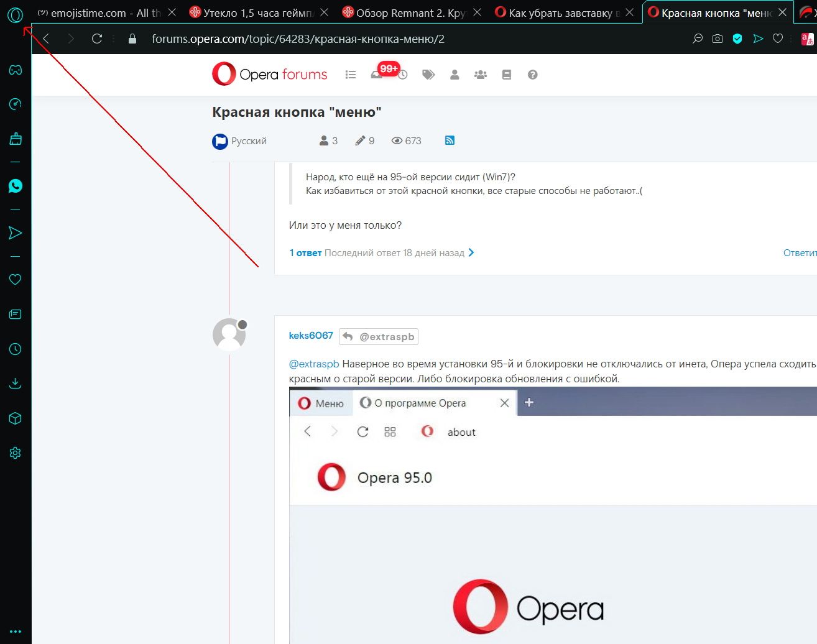Image resolution: width=817 pixels, height=644 pixels.
Task: Open GX Corner gamepad icon in sidebar
Action: click(16, 70)
